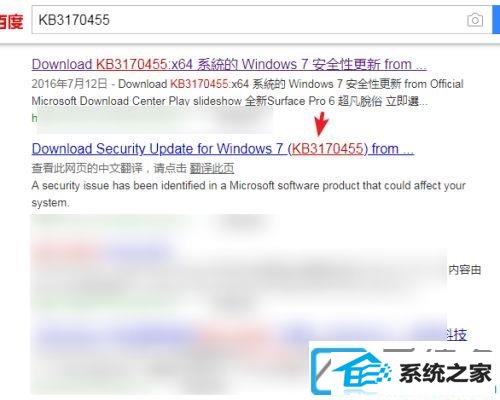Select the red arrow pointing at KB3170455
The height and width of the screenshot is (400, 500).
coord(321,124)
